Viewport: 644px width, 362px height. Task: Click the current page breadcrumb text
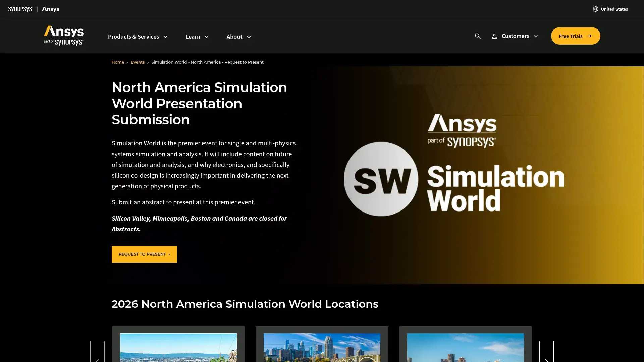click(x=207, y=62)
